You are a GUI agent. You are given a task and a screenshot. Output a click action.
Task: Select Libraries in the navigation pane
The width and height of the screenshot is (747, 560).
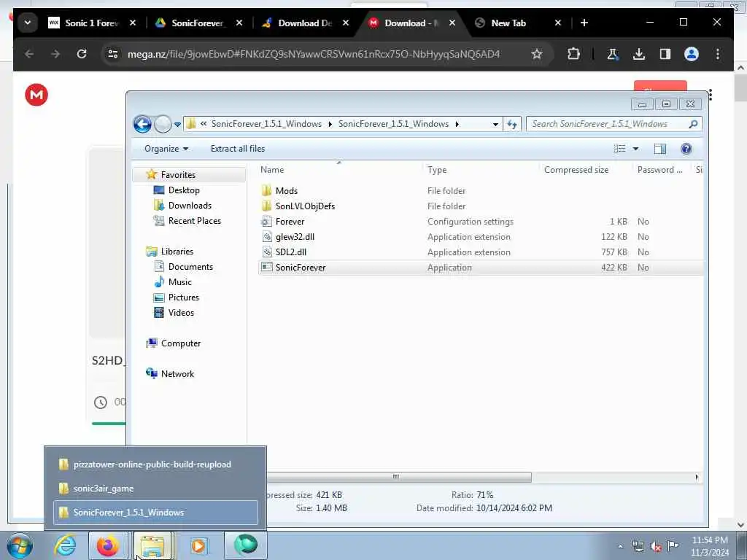[177, 252]
